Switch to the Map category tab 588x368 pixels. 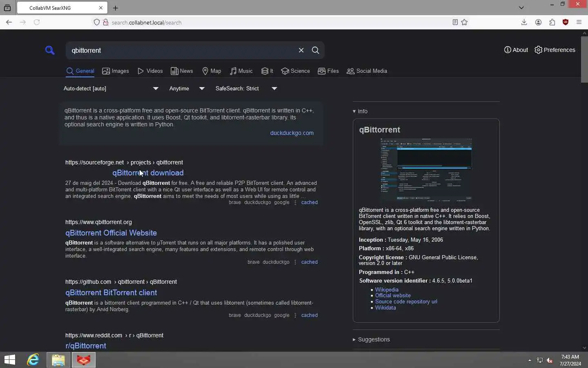coord(212,71)
